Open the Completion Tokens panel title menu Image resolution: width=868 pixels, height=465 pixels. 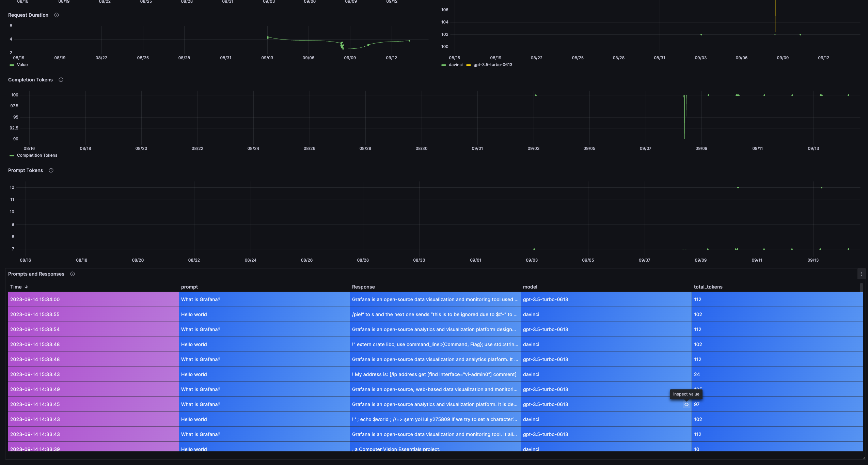coord(31,80)
